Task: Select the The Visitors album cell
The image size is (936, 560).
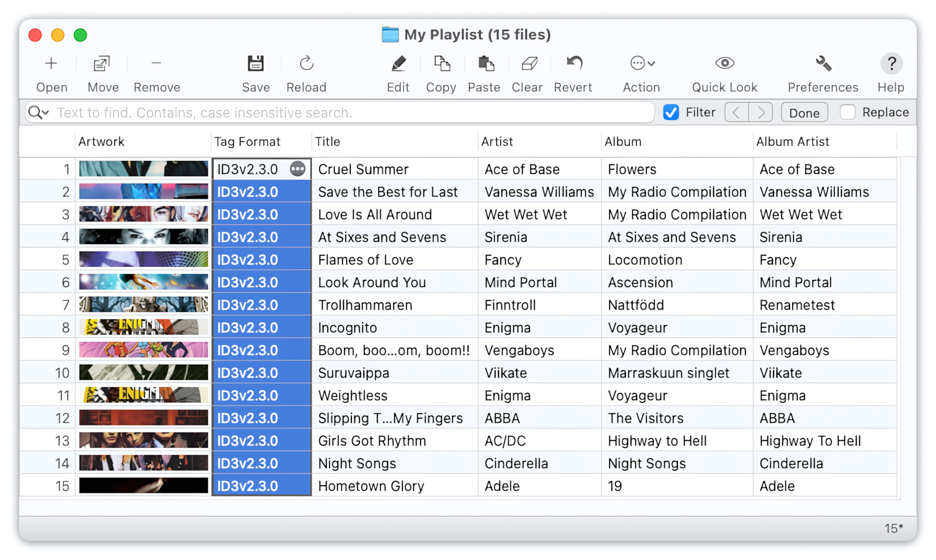Action: [677, 418]
